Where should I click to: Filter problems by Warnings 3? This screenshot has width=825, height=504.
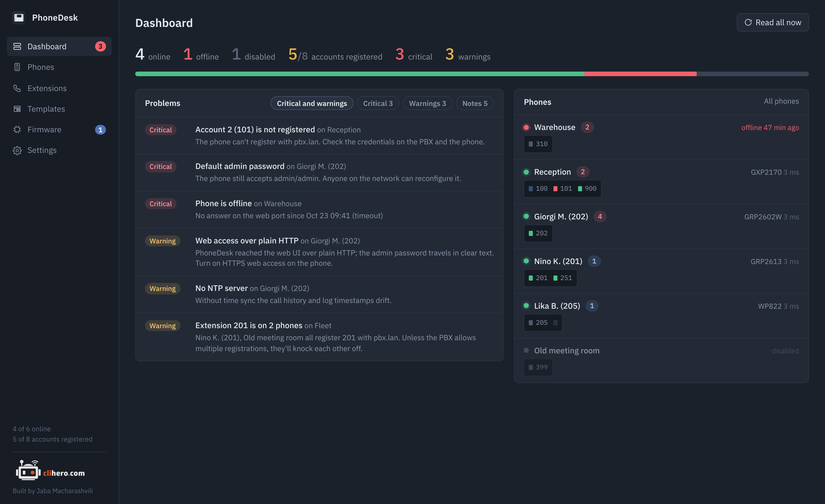427,103
